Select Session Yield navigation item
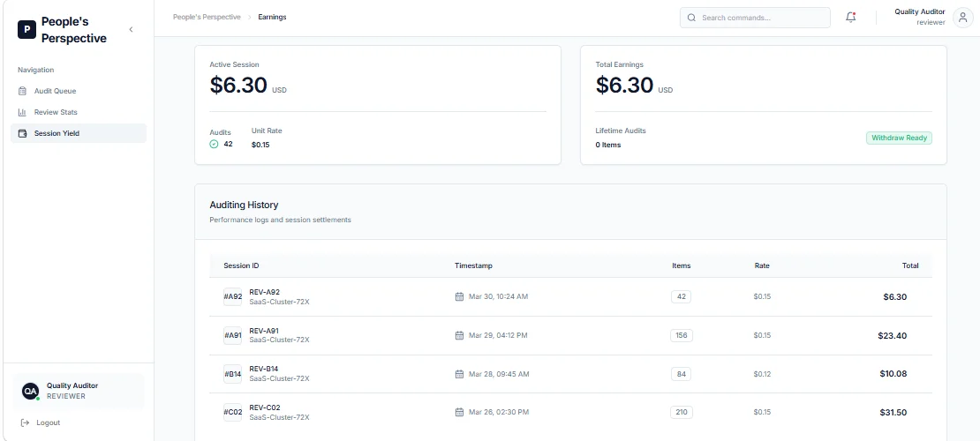 [78, 133]
